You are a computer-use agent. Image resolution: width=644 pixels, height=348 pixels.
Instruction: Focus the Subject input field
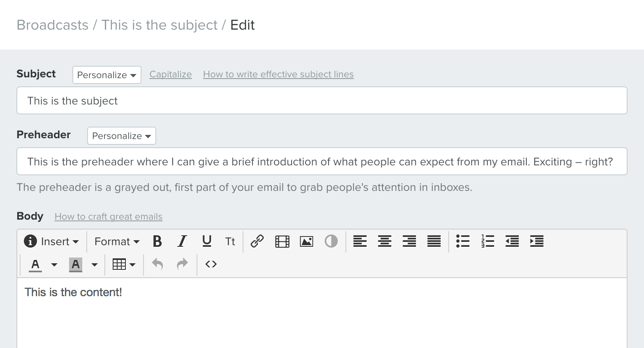tap(322, 100)
